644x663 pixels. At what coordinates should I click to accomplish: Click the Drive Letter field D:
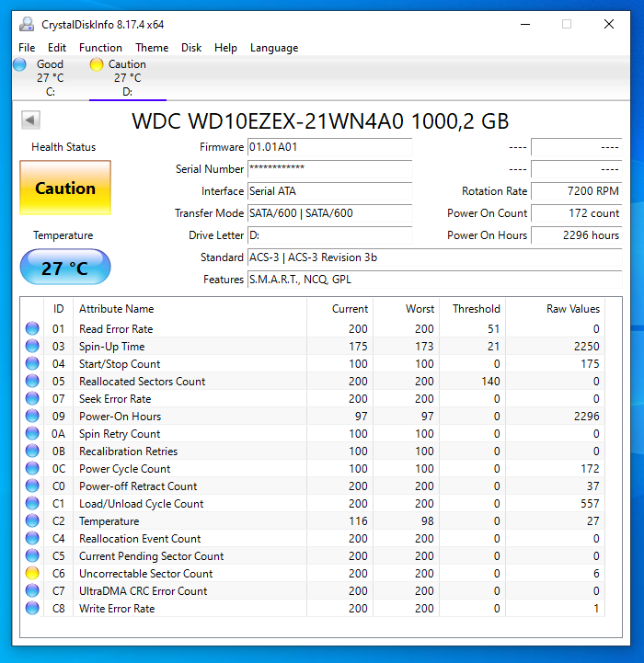pos(329,235)
